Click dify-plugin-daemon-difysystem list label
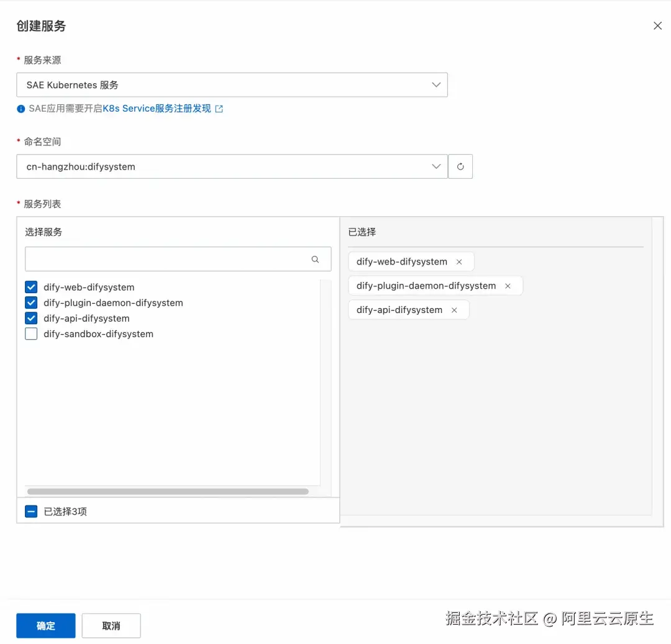Image resolution: width=671 pixels, height=644 pixels. (x=114, y=303)
